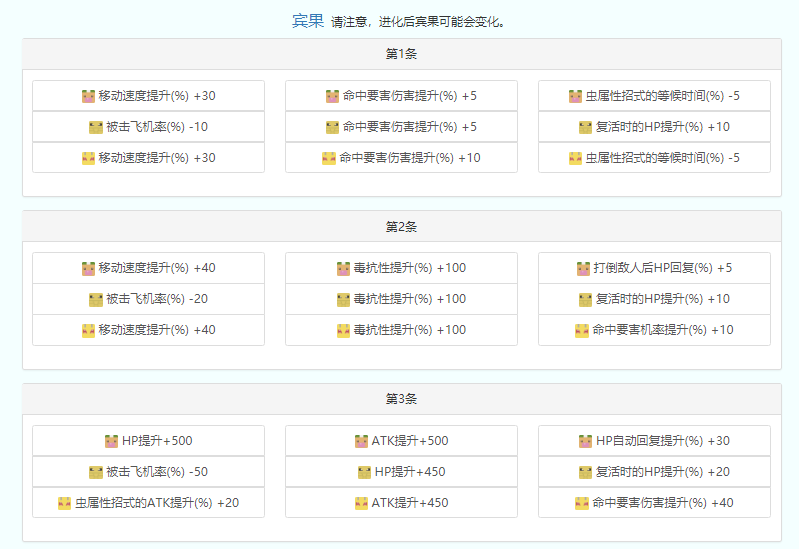Select the icon beside 打倒敌人后HP回复(%) +5
799x549 pixels.
click(x=584, y=268)
